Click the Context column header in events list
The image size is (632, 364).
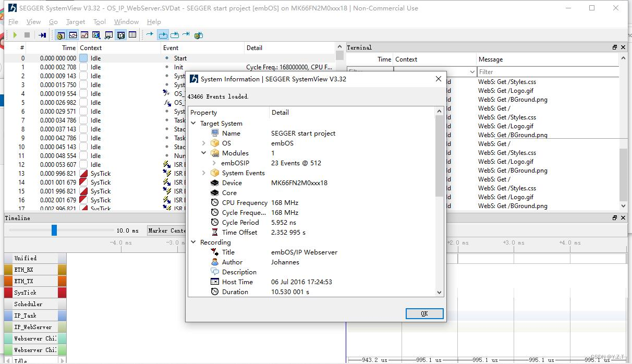(119, 48)
